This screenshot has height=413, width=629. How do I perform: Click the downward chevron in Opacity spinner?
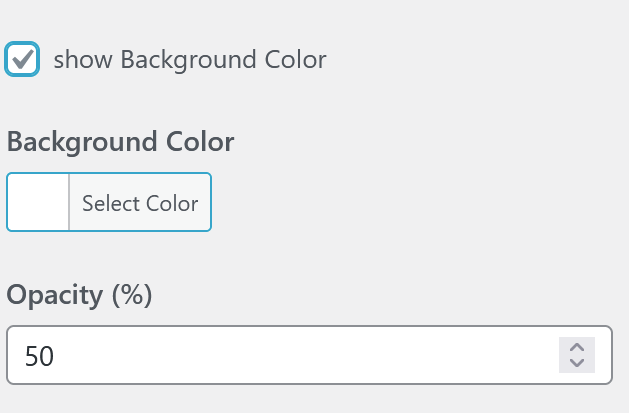click(x=576, y=363)
